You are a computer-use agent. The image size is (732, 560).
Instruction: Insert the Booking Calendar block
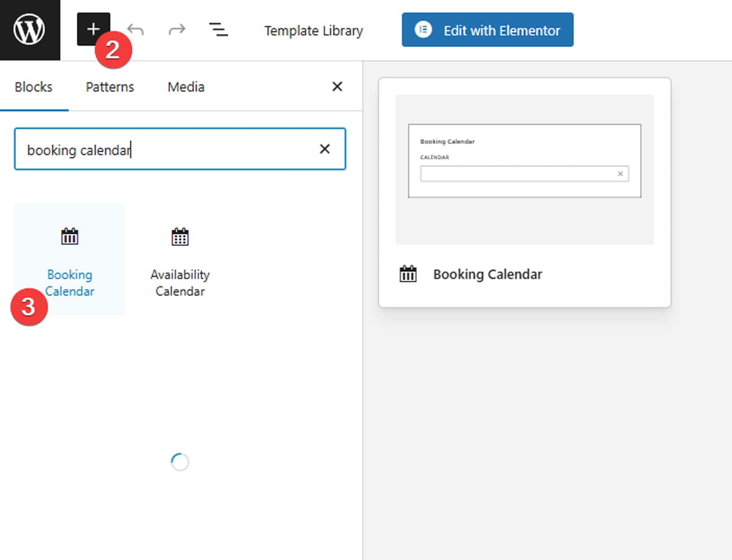click(70, 259)
